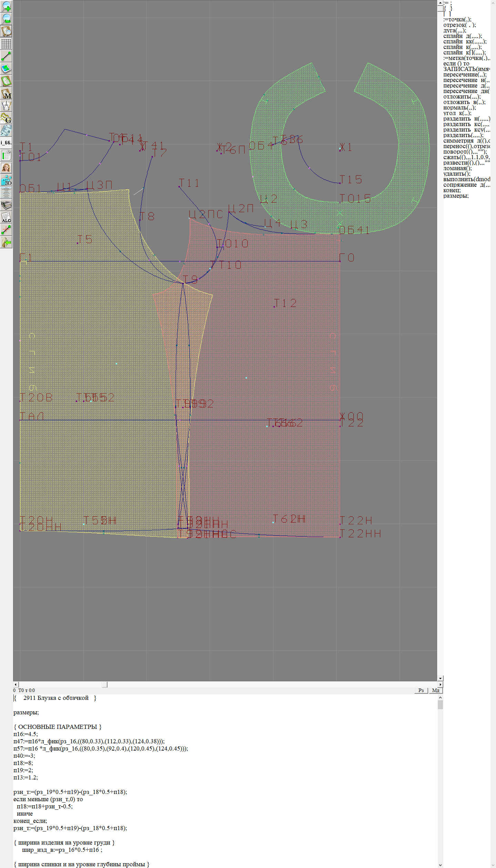The height and width of the screenshot is (868, 496).
Task: Open the 3D view icon
Action: click(6, 180)
